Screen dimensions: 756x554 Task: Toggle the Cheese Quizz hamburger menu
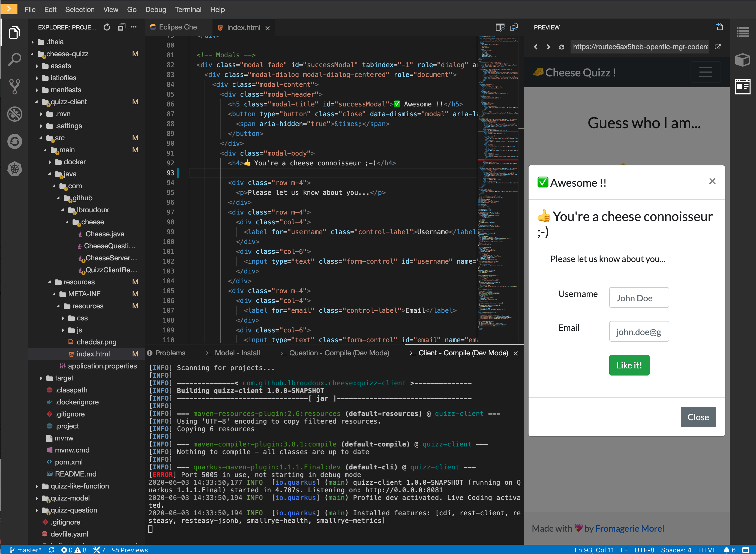705,72
